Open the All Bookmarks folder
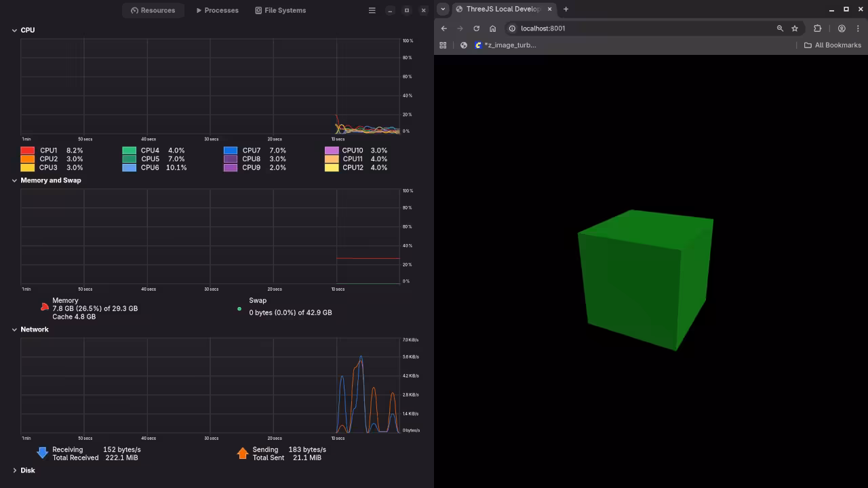 coord(832,45)
